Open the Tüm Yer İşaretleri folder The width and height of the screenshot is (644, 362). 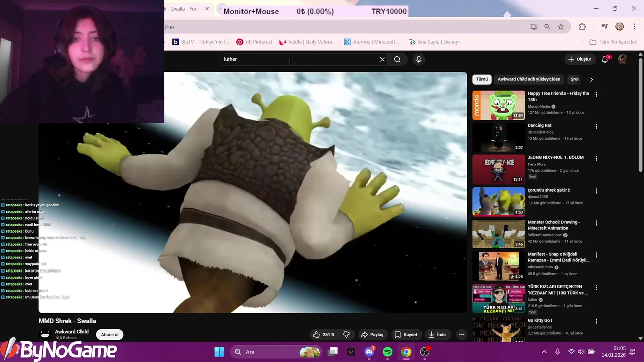(614, 42)
